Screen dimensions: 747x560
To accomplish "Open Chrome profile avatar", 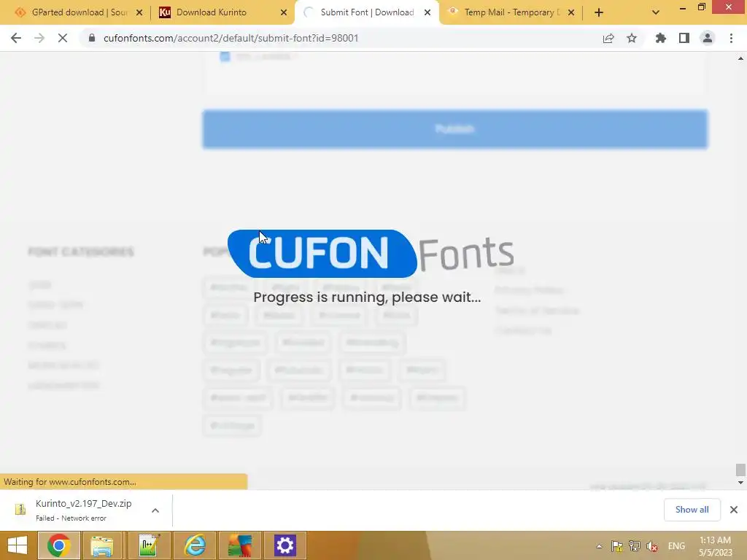I will pos(708,38).
